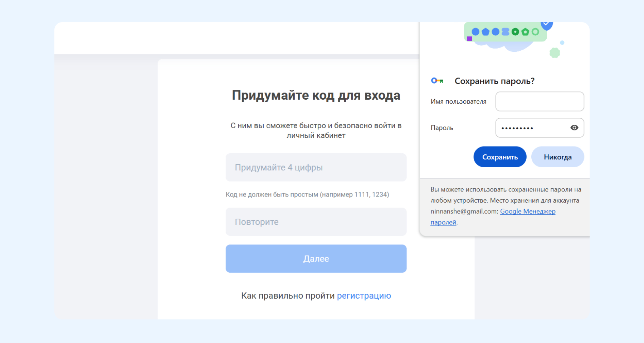Click the Сохранить пароль? heading
The image size is (644, 343).
coord(494,81)
